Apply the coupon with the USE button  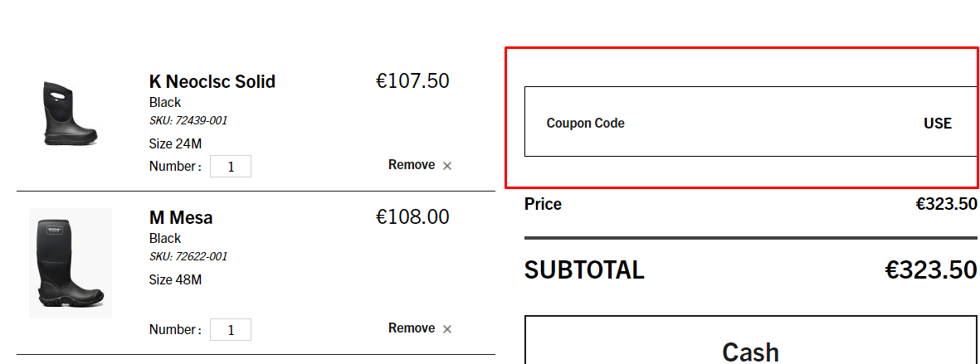(938, 123)
